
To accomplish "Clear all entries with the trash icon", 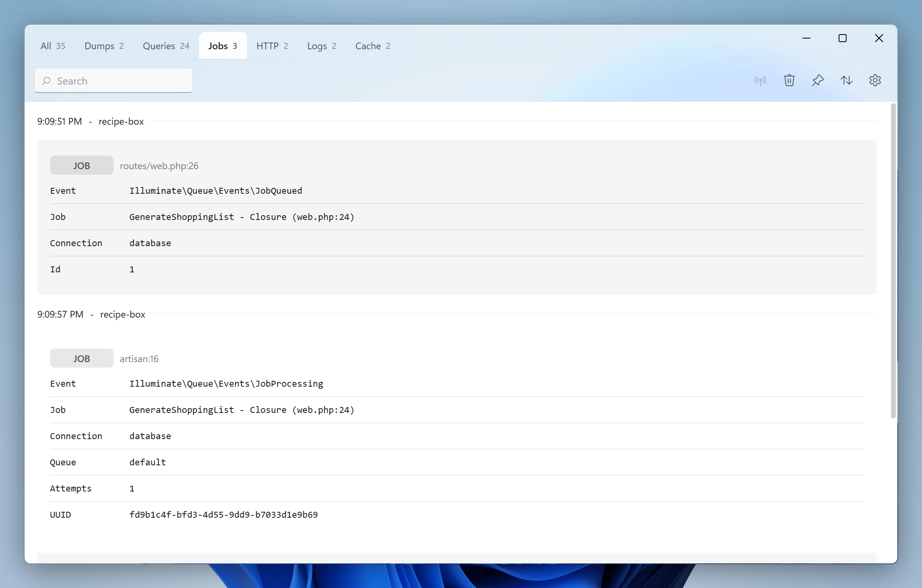I will click(789, 81).
